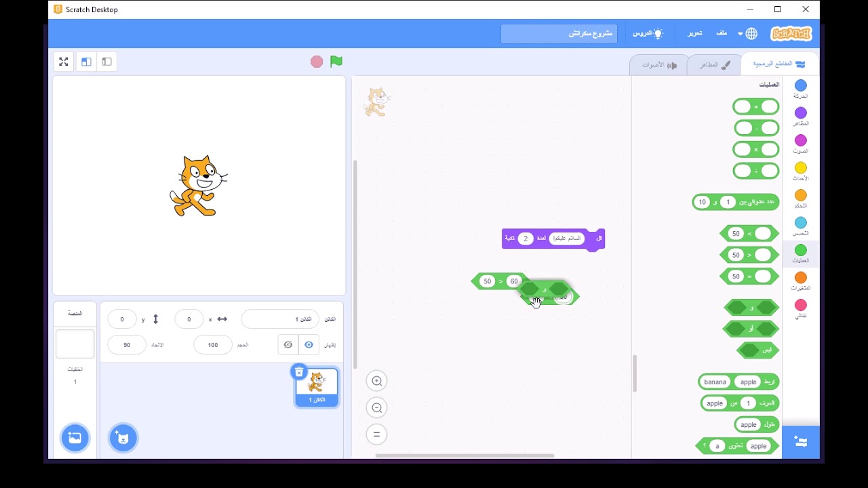Open the add extension button
868x488 pixels.
(801, 442)
